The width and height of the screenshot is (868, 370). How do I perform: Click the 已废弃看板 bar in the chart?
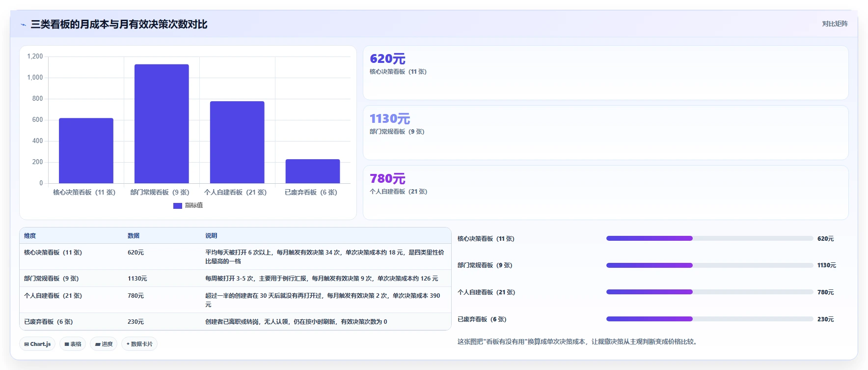click(313, 171)
